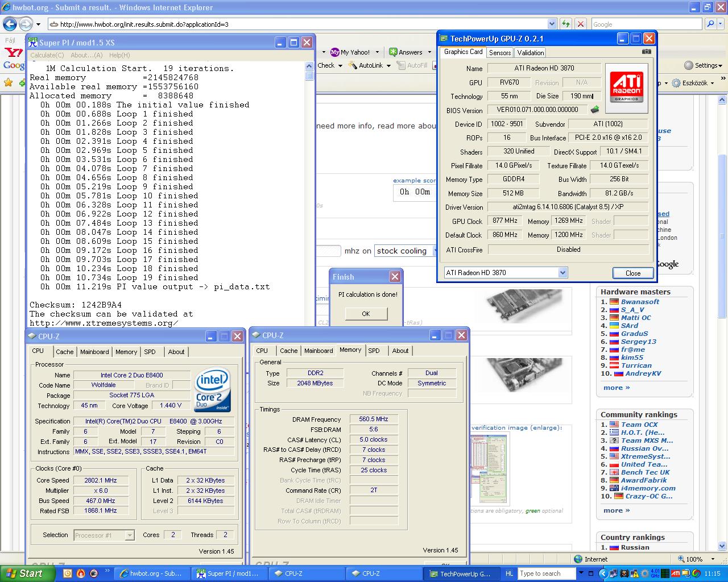Screen dimensions: 728x582
Task: Open the Turrican hardware master link
Action: tap(636, 365)
